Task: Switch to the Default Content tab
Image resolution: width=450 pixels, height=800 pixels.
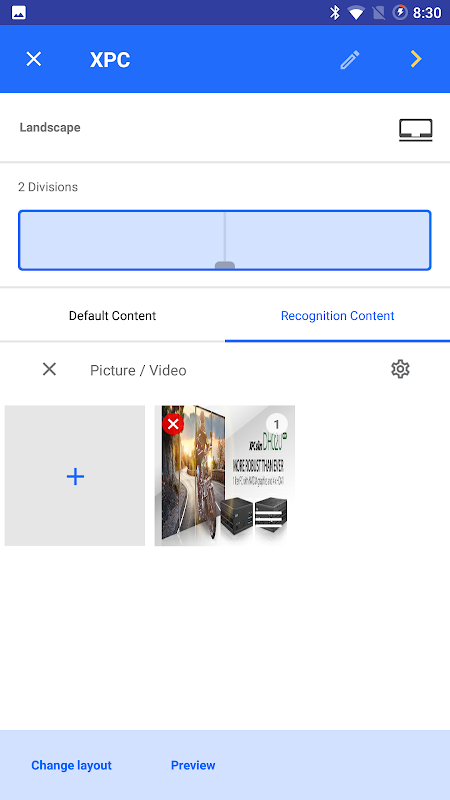Action: [x=112, y=316]
